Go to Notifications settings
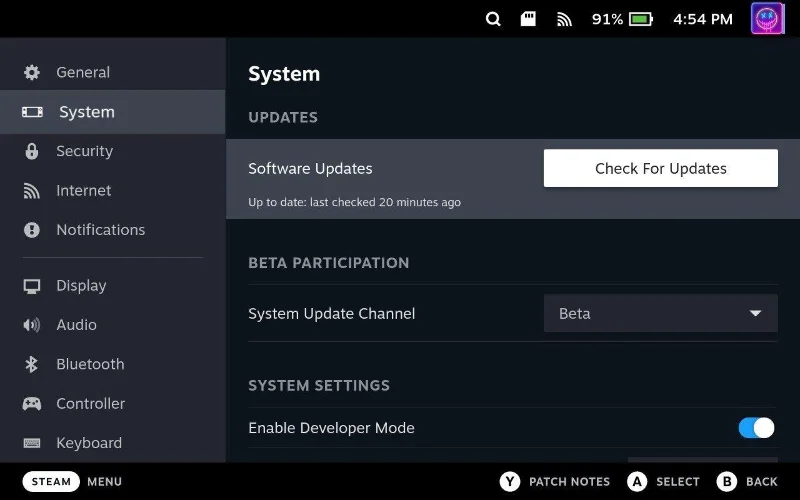800x500 pixels. pyautogui.click(x=100, y=229)
